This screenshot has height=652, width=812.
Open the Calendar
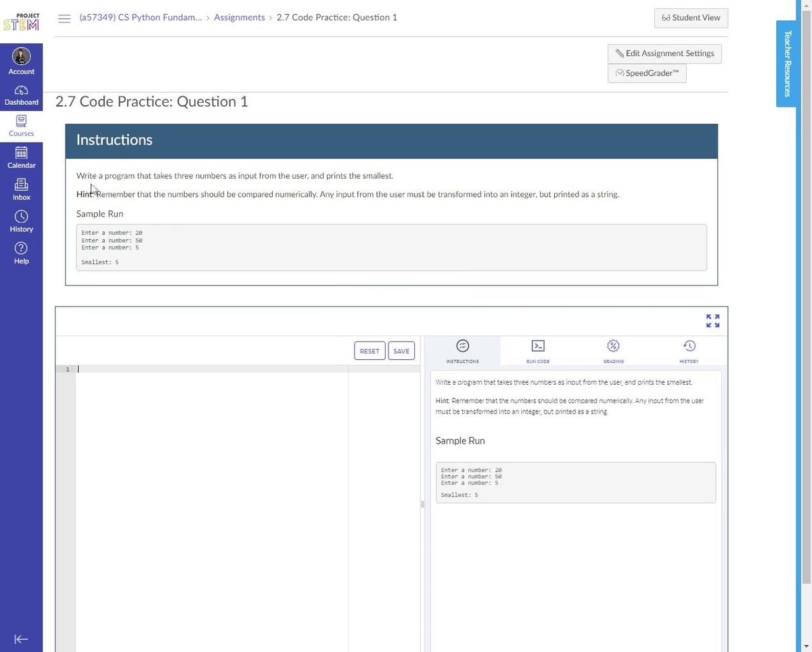click(21, 158)
